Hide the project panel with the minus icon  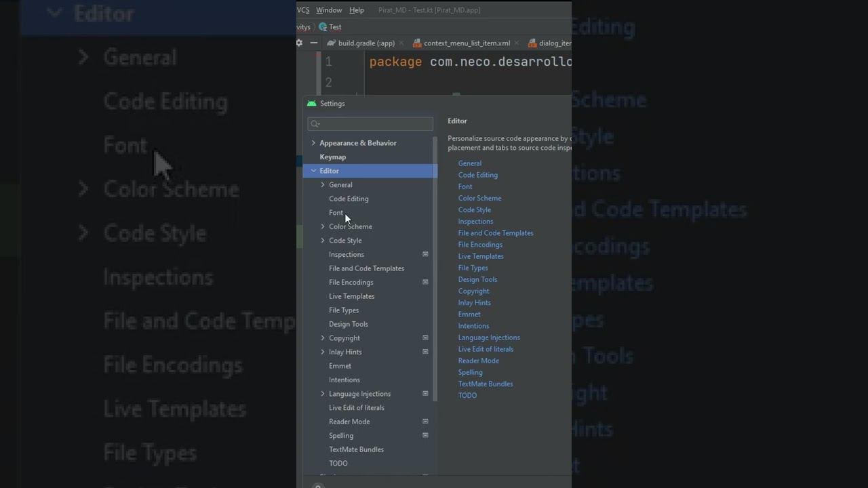(x=314, y=43)
